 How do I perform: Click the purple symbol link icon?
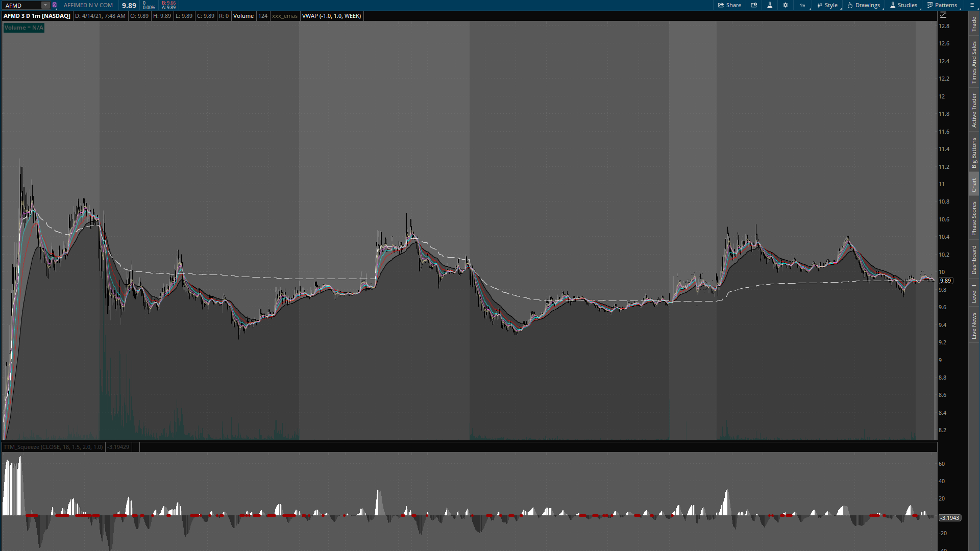pos(55,5)
